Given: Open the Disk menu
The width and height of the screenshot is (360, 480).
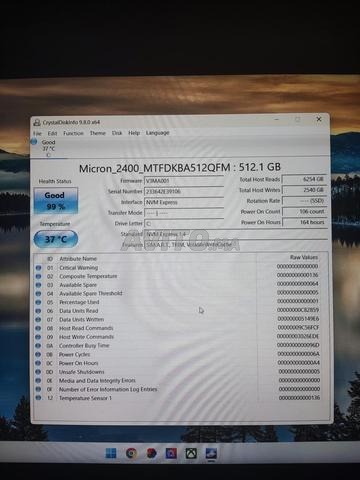Looking at the screenshot, I should tap(117, 133).
